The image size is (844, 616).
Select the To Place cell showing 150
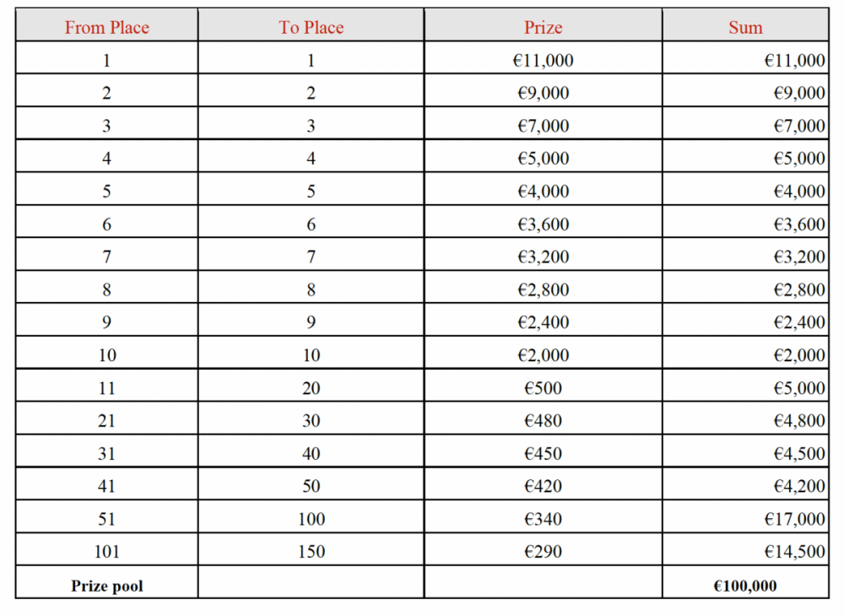pyautogui.click(x=311, y=552)
